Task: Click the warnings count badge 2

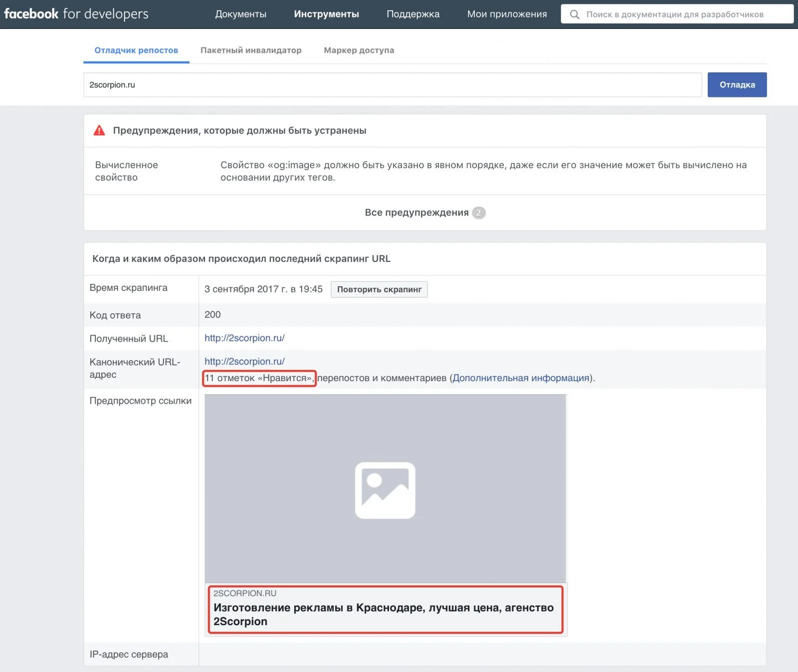Action: pyautogui.click(x=479, y=213)
